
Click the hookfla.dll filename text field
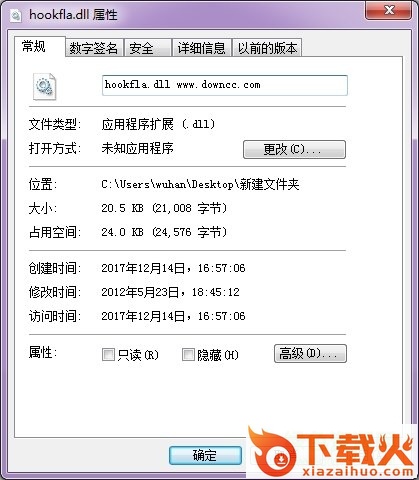pos(225,85)
